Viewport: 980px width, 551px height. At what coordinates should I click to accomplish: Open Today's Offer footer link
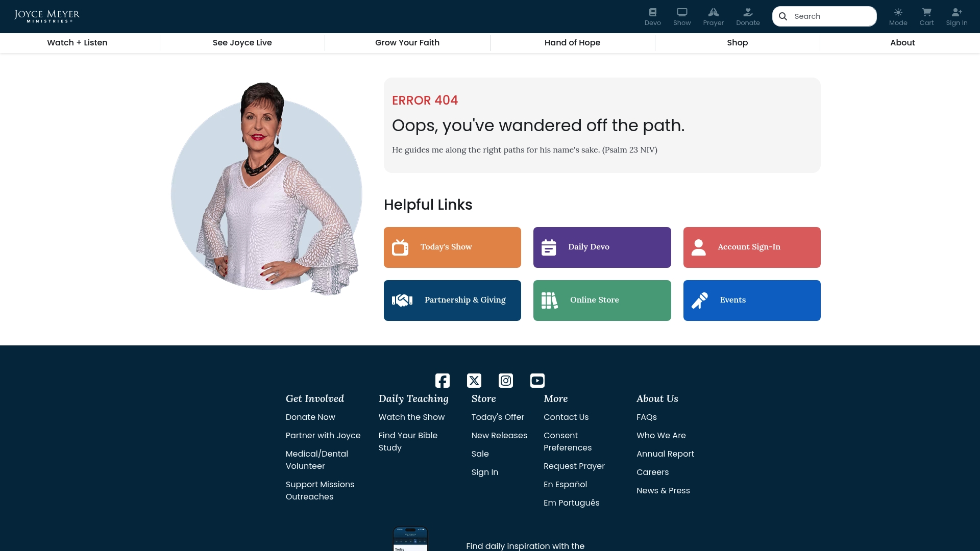point(498,417)
